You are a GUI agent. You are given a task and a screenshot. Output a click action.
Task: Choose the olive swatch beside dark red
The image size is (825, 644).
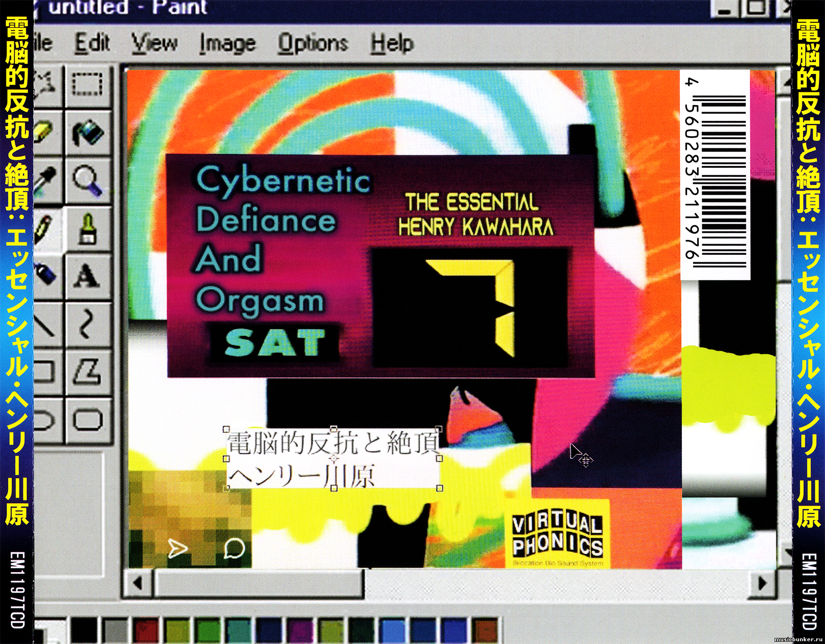[176, 631]
